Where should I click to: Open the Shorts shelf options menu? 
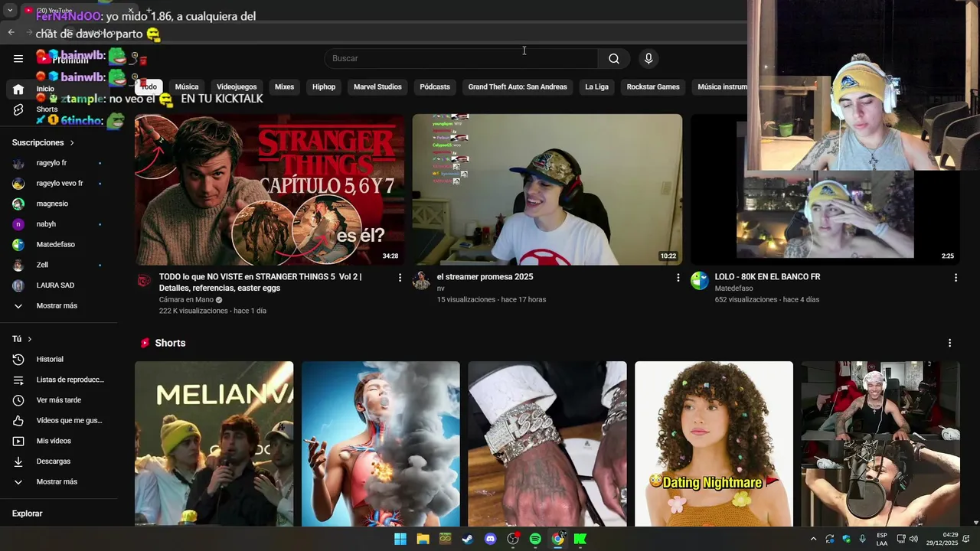coord(949,343)
